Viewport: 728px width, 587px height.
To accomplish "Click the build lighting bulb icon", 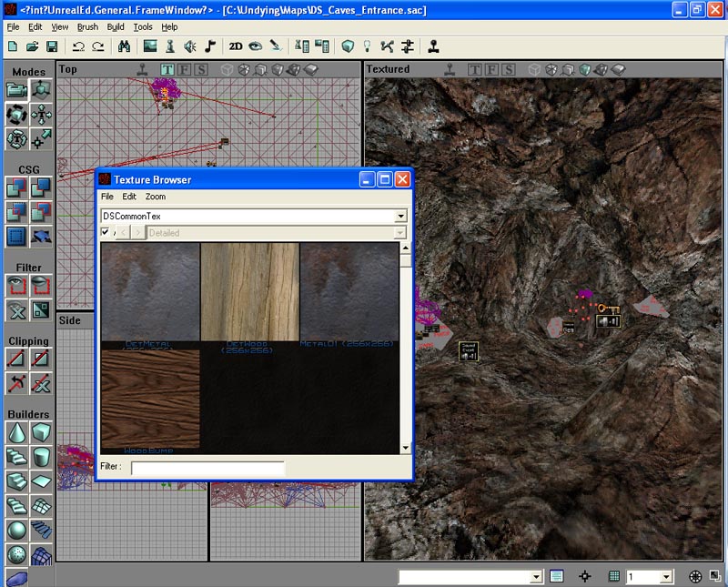I will [368, 46].
